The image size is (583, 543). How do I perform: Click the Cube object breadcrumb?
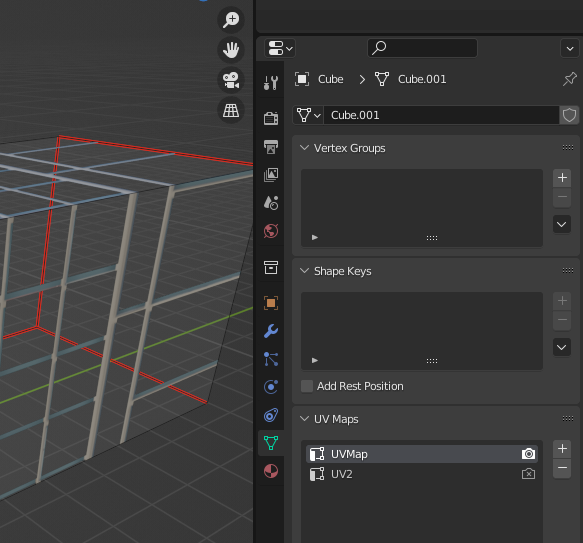coord(319,79)
